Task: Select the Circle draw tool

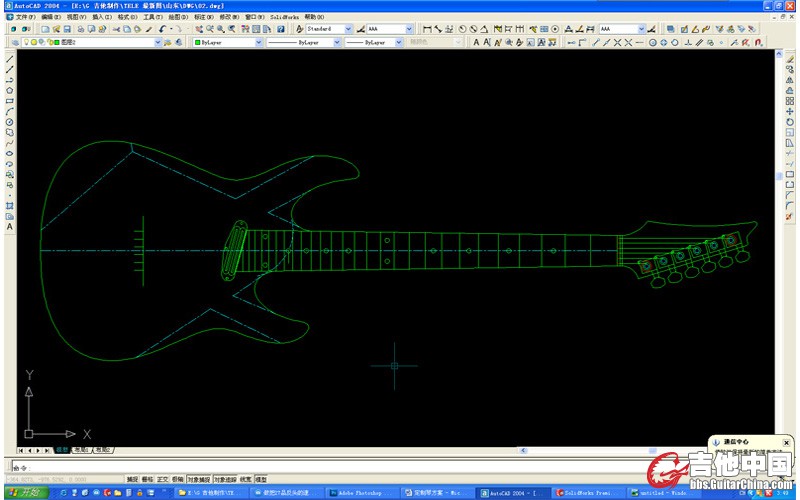Action: point(10,122)
